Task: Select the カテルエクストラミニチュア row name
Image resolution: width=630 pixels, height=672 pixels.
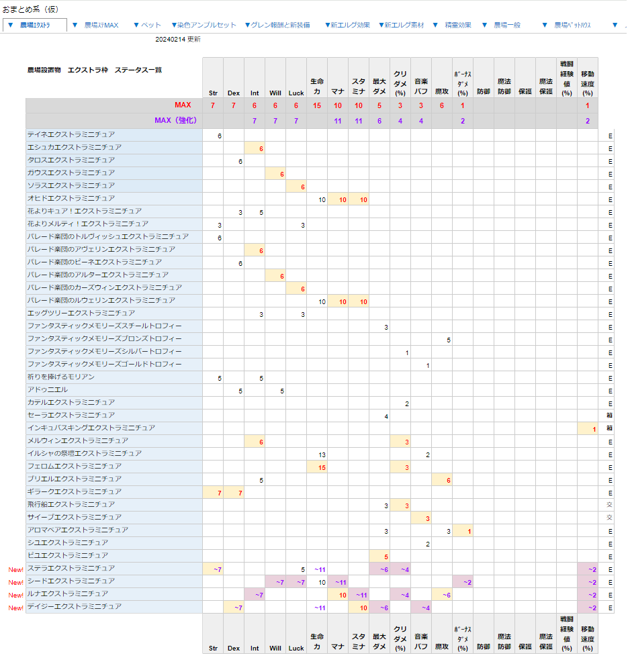Action: pyautogui.click(x=71, y=402)
